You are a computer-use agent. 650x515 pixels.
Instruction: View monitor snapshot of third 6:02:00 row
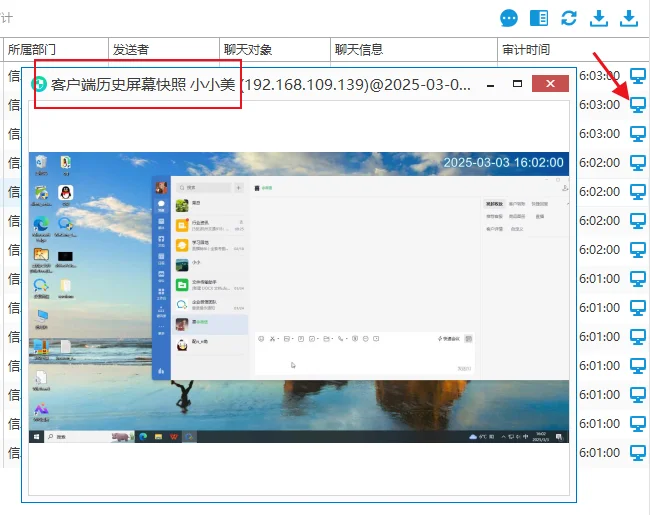638,221
